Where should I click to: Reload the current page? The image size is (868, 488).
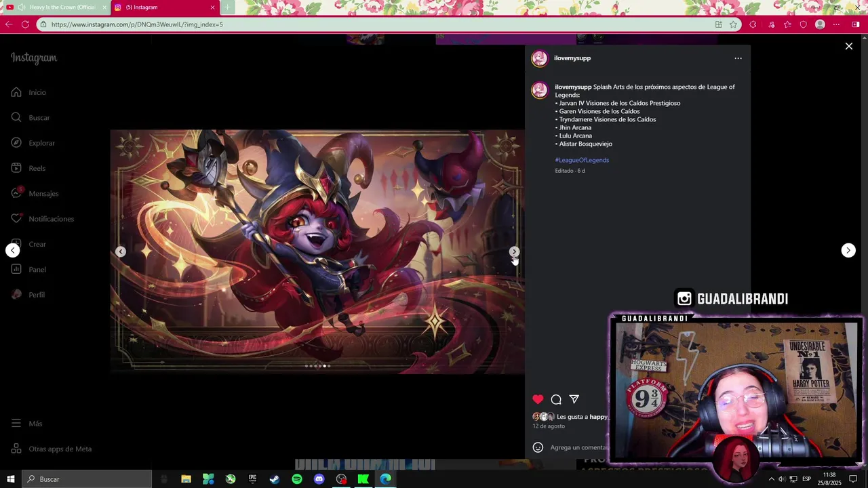(25, 24)
